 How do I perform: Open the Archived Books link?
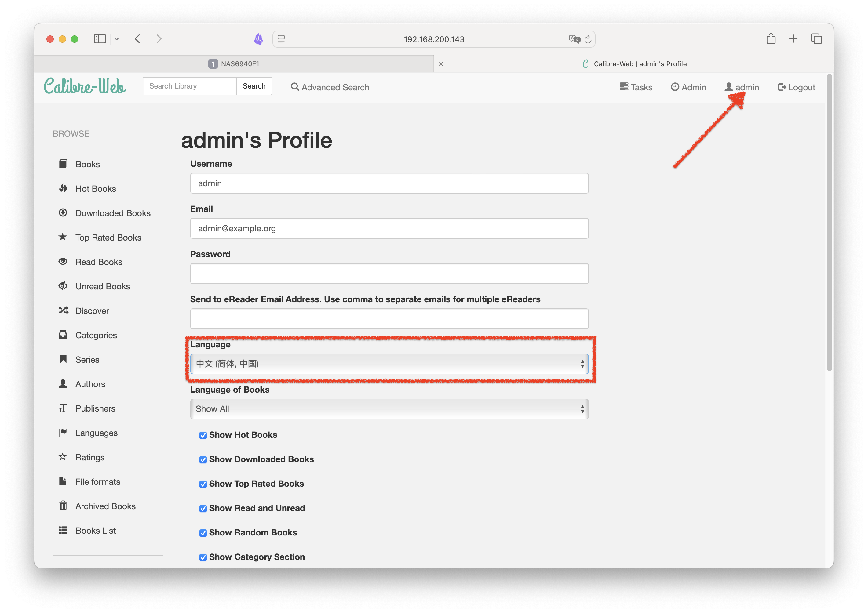pos(105,506)
